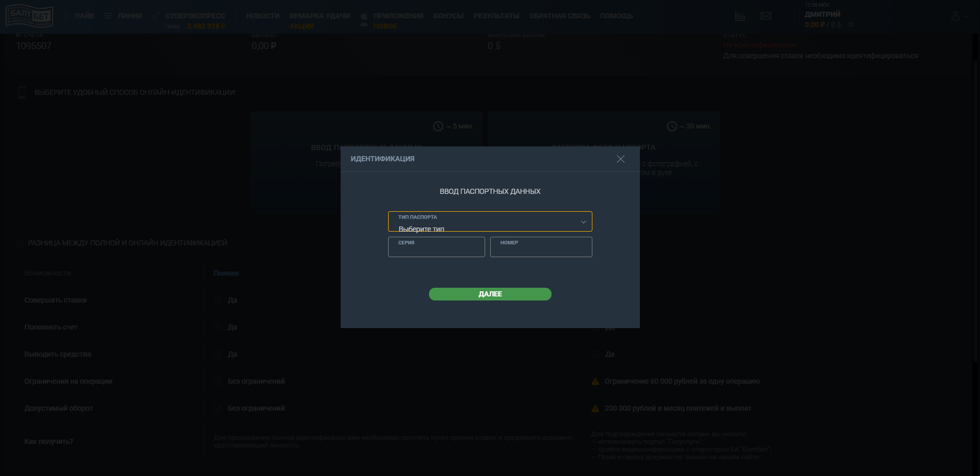Image resolution: width=980 pixels, height=476 pixels.
Task: Click the green Далее button
Action: pyautogui.click(x=490, y=294)
